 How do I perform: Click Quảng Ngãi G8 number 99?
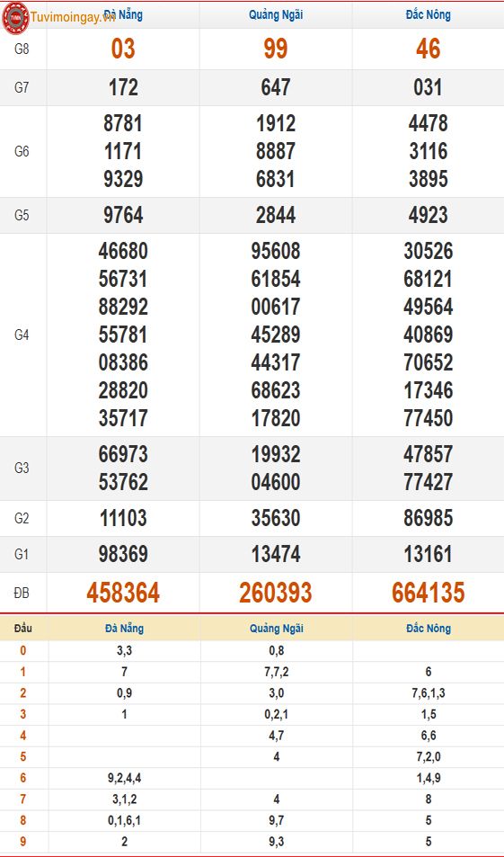(x=276, y=49)
